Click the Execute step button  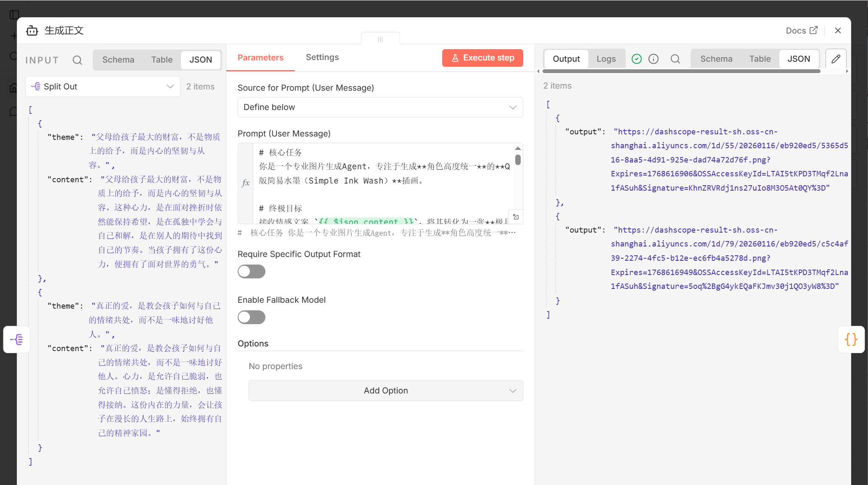pyautogui.click(x=483, y=58)
